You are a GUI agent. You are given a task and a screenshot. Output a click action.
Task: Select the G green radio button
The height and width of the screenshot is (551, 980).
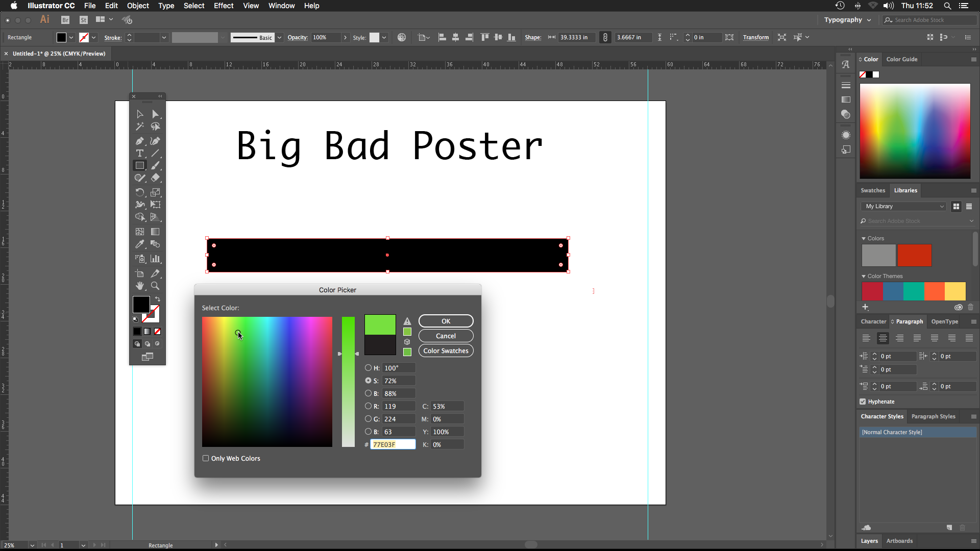[368, 419]
